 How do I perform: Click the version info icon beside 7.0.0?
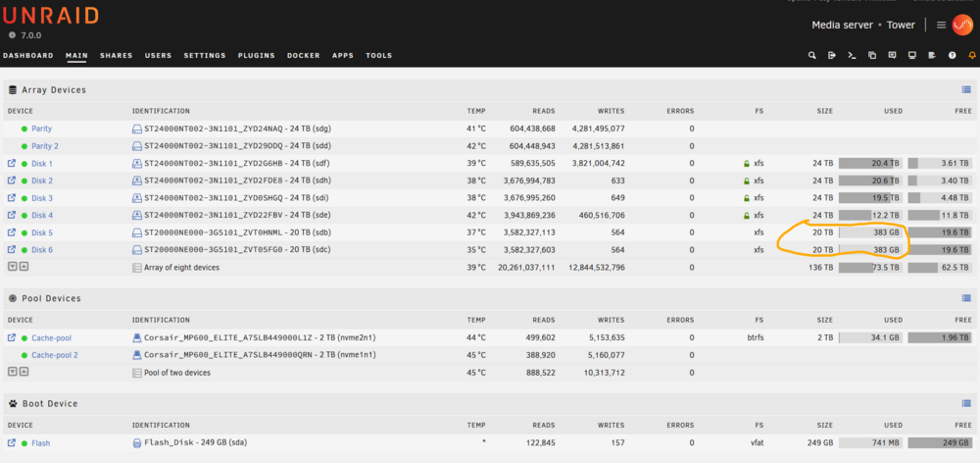12,35
